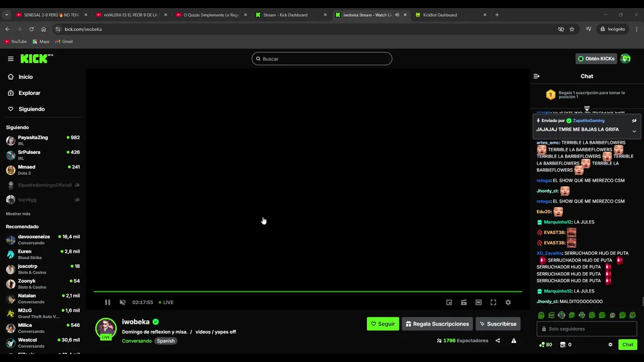Screen dimensions: 644x362
Task: Click the Solo seguidores chat input
Action: click(587, 329)
